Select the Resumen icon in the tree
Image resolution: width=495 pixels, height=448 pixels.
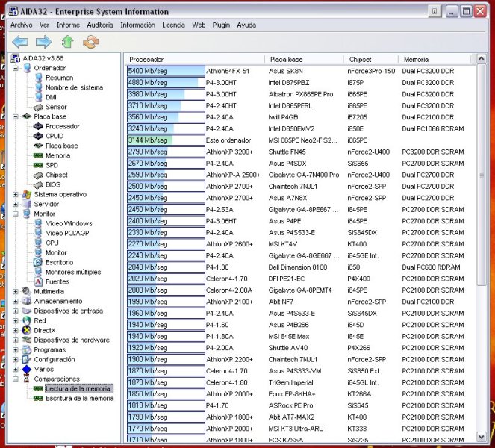pos(39,78)
